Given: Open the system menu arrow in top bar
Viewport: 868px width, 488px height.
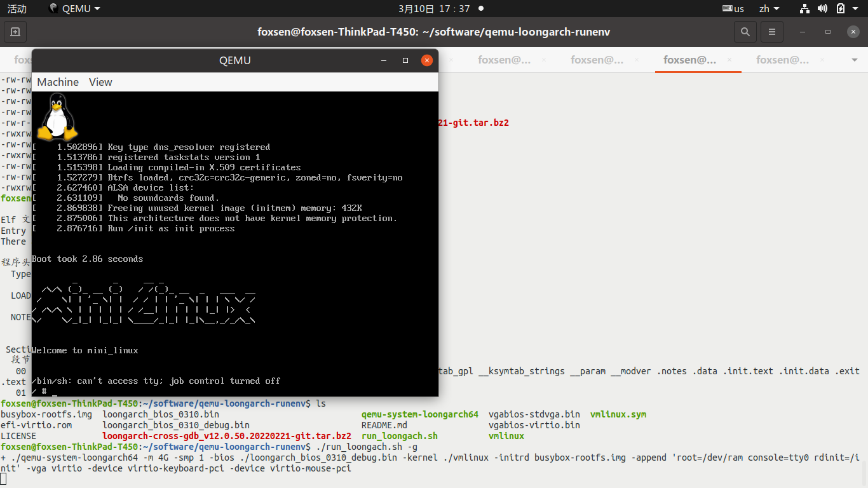Looking at the screenshot, I should pyautogui.click(x=855, y=9).
